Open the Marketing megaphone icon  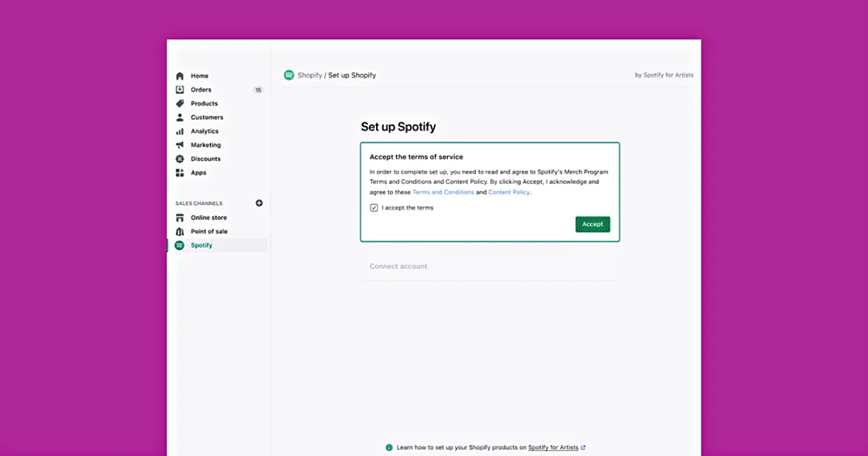[x=180, y=145]
